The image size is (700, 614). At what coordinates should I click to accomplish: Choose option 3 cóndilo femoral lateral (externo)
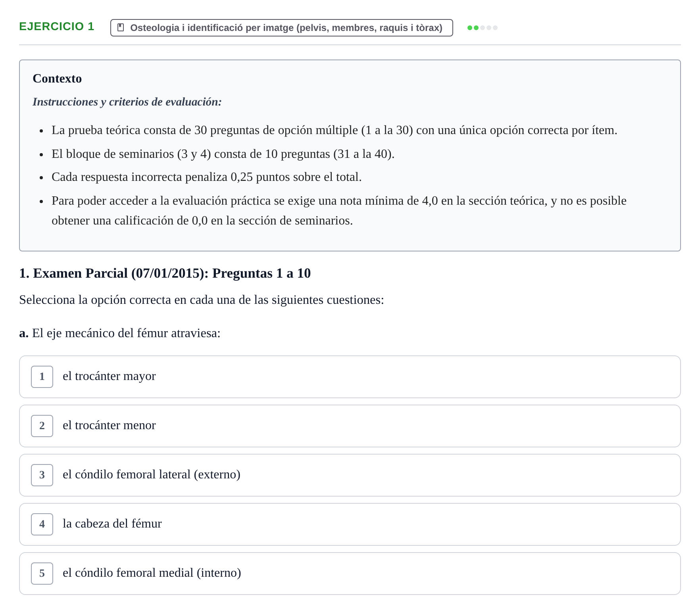click(350, 475)
